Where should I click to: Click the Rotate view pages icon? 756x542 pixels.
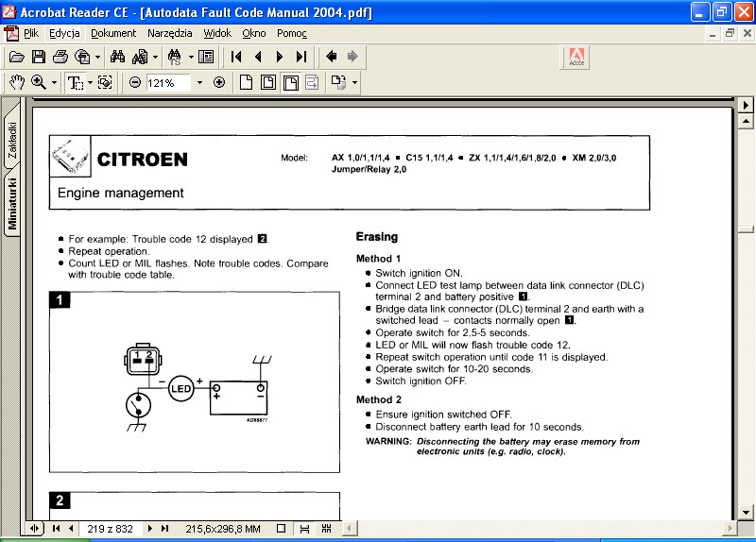pos(339,82)
